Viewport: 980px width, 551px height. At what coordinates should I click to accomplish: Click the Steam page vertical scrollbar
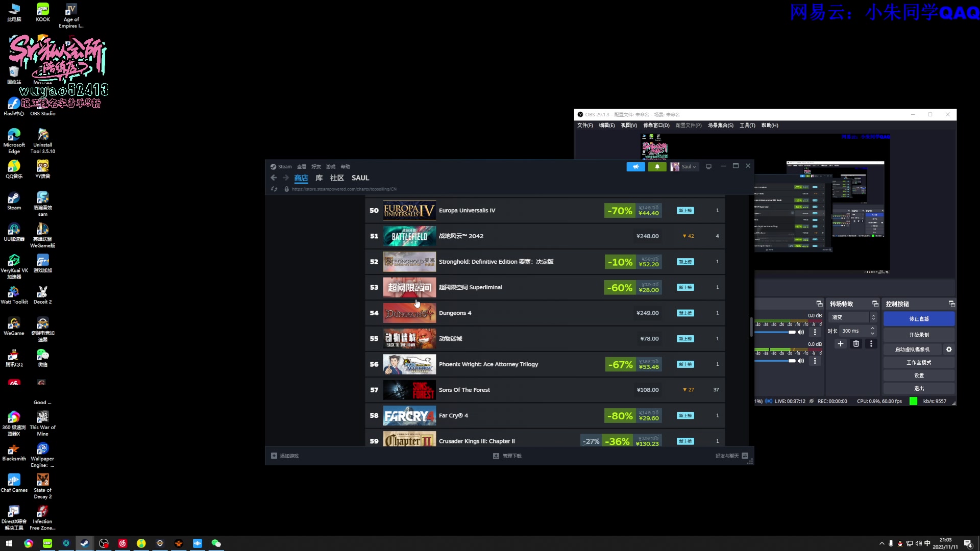(751, 327)
